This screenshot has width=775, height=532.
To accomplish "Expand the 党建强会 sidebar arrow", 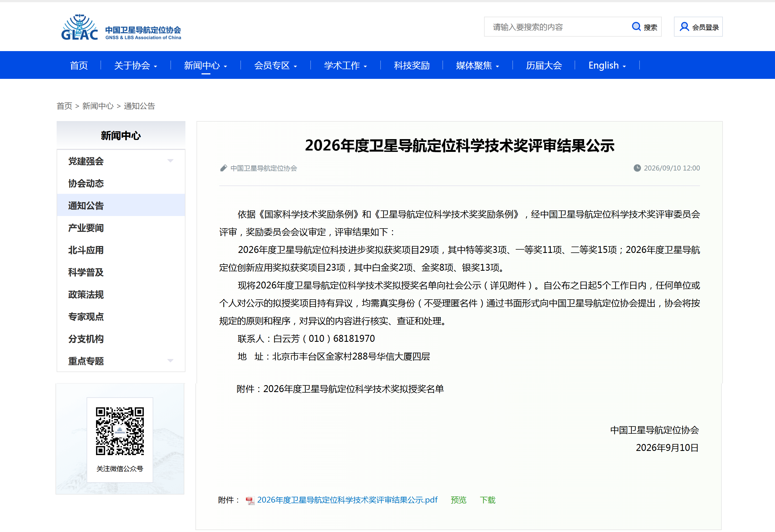I will 170,161.
